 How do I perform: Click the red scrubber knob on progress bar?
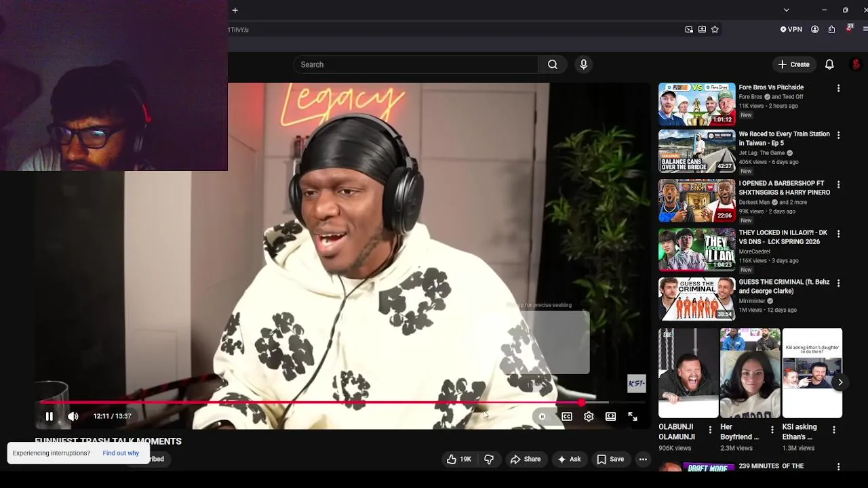[581, 403]
